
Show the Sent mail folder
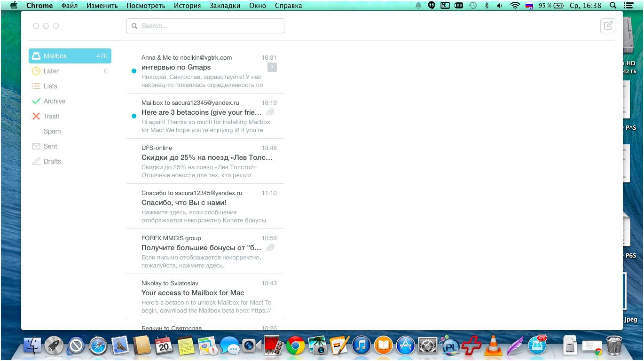(50, 146)
